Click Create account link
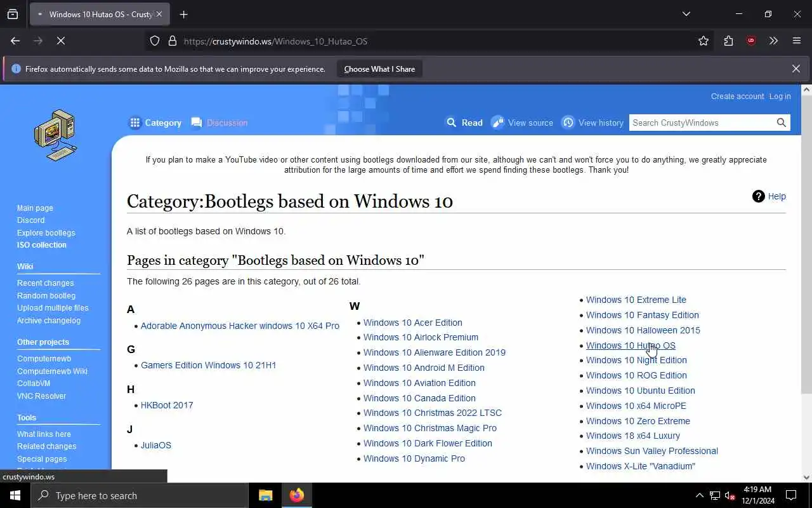Screen dimensions: 812x508 point(737,97)
